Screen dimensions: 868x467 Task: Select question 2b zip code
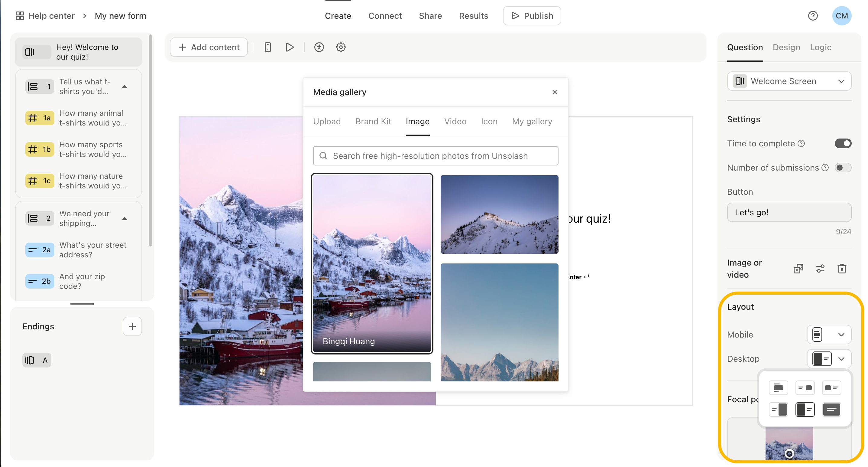[x=79, y=281]
